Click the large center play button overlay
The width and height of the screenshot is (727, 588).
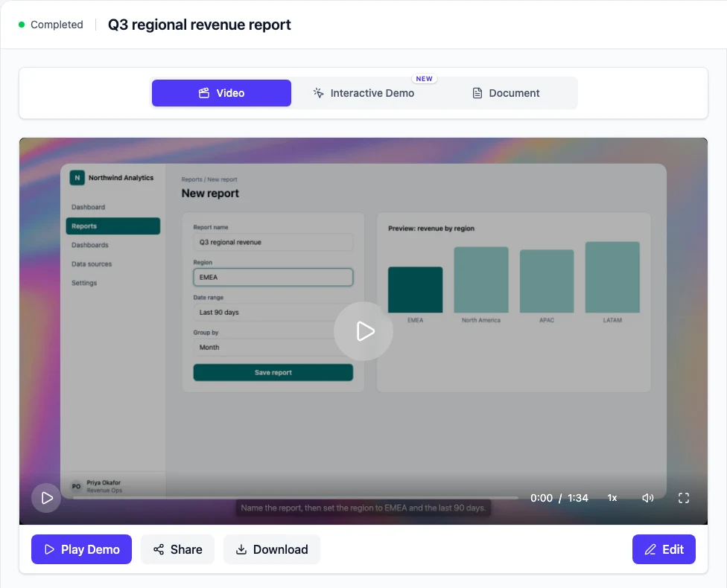tap(363, 331)
